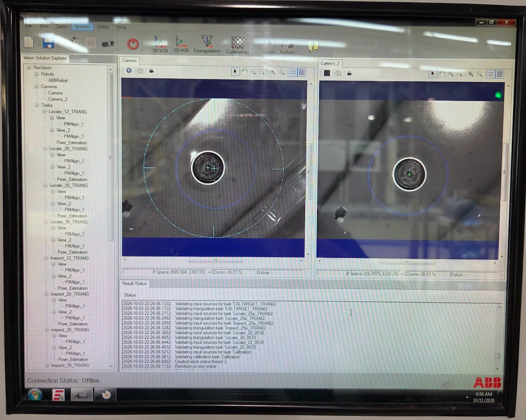Click the red E taskbar application icon
The width and height of the screenshot is (526, 420).
[58, 395]
